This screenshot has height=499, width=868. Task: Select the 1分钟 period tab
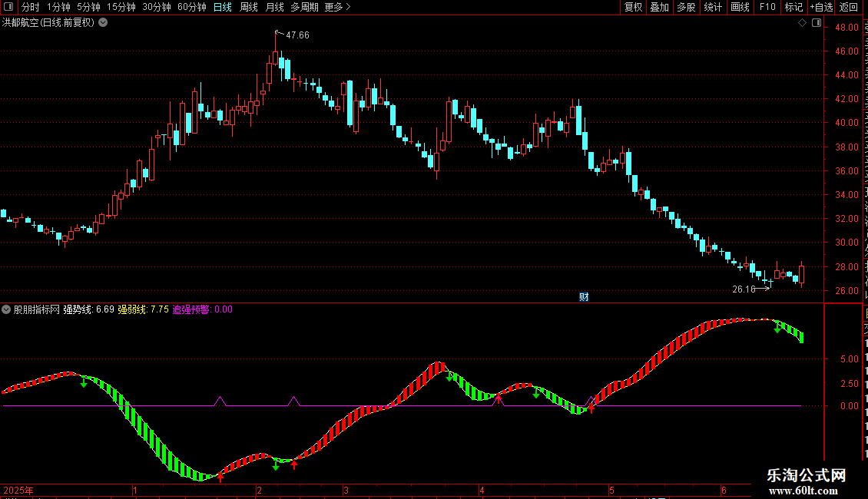click(x=58, y=7)
